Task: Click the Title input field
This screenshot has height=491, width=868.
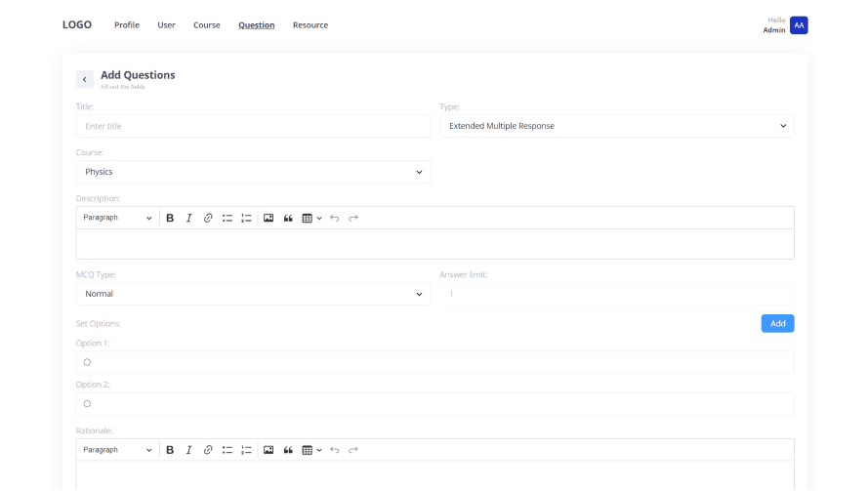Action: (253, 126)
